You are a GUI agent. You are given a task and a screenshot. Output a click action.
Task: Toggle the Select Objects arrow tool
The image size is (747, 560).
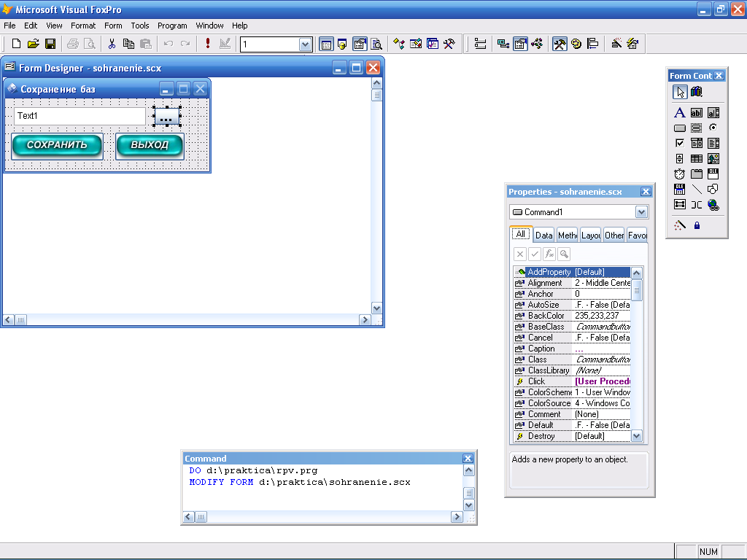pos(679,91)
